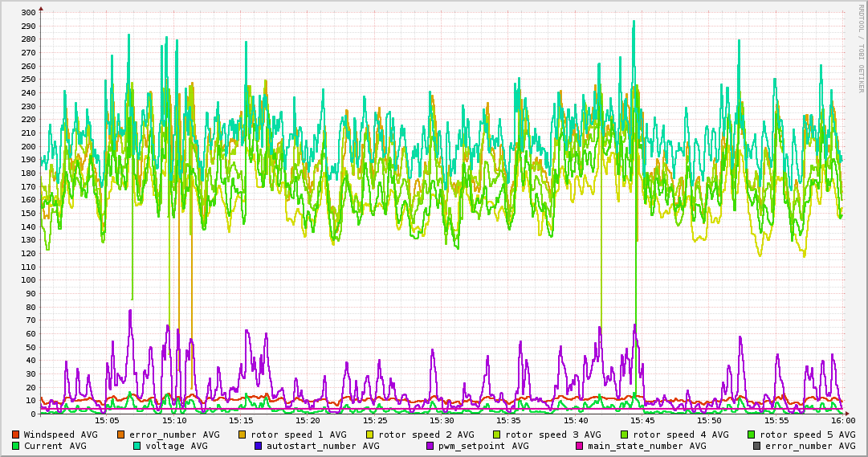Click the 15:45 time axis label
Screen dimensions: 868x457
tap(642, 420)
